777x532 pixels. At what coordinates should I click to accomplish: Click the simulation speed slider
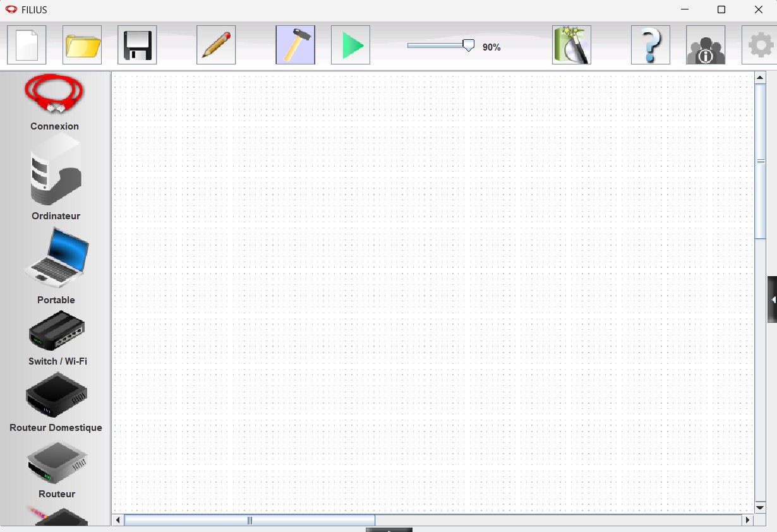point(467,45)
